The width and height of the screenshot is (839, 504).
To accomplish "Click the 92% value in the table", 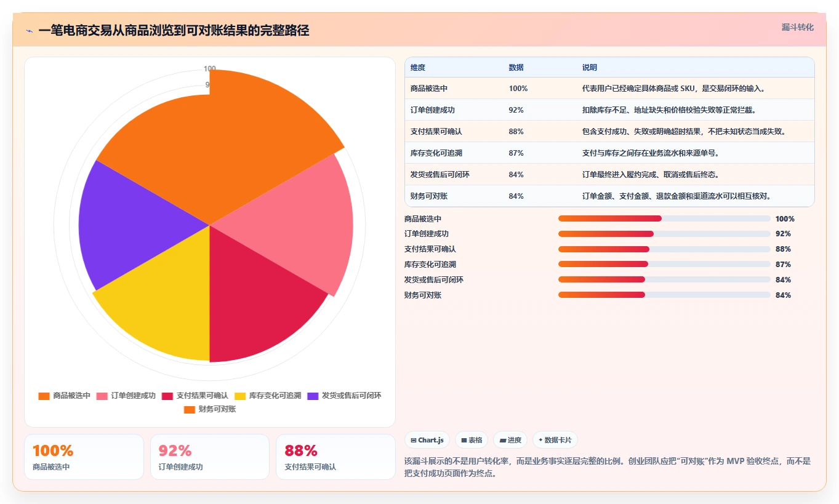I will (516, 110).
